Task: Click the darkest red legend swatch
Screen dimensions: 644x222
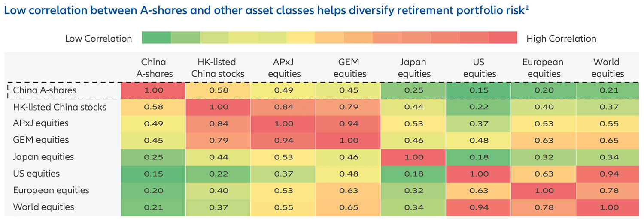Action: (x=503, y=38)
